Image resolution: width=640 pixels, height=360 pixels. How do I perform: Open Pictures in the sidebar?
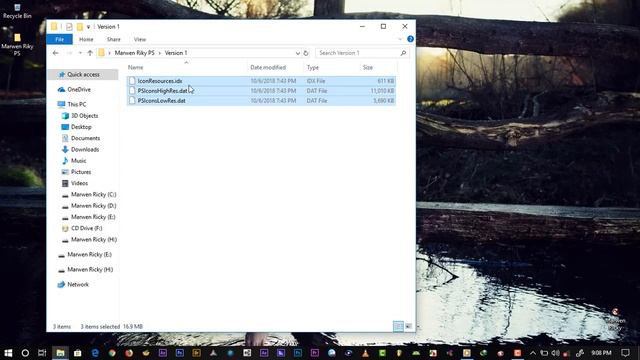pyautogui.click(x=80, y=172)
